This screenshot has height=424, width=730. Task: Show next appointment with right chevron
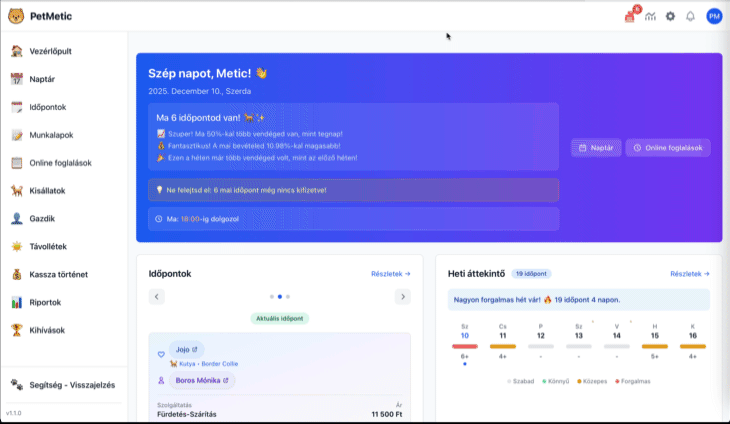click(x=402, y=296)
